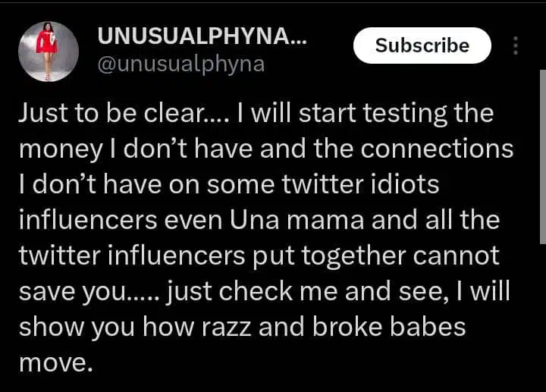Image resolution: width=546 pixels, height=392 pixels.
Task: Click the UNUSUALPHYNA profile avatar picture
Action: (x=48, y=52)
